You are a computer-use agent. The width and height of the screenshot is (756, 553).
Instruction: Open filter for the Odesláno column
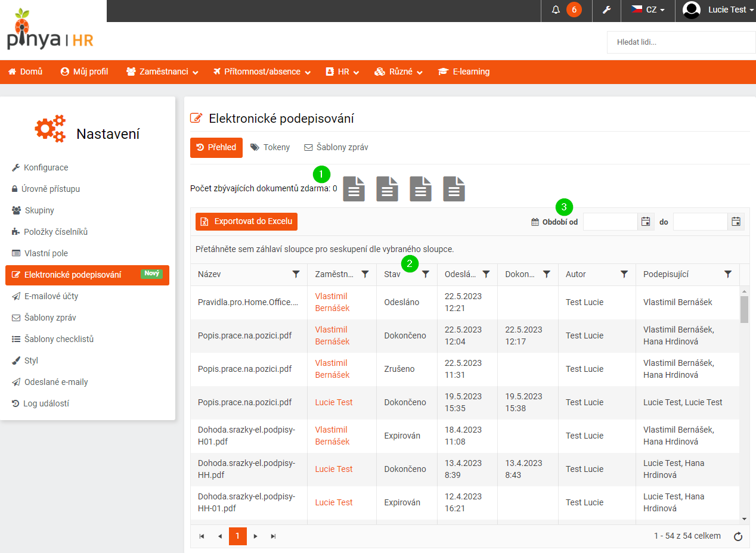tap(486, 274)
